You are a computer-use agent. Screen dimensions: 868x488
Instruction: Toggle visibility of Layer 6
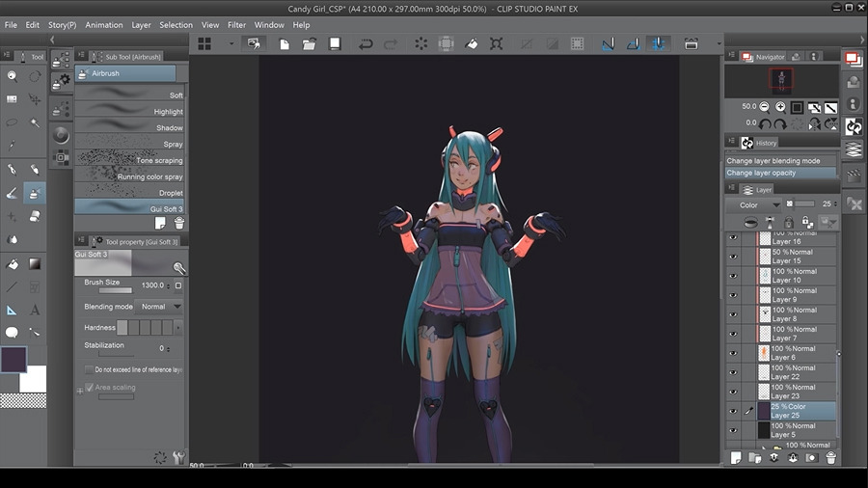733,353
